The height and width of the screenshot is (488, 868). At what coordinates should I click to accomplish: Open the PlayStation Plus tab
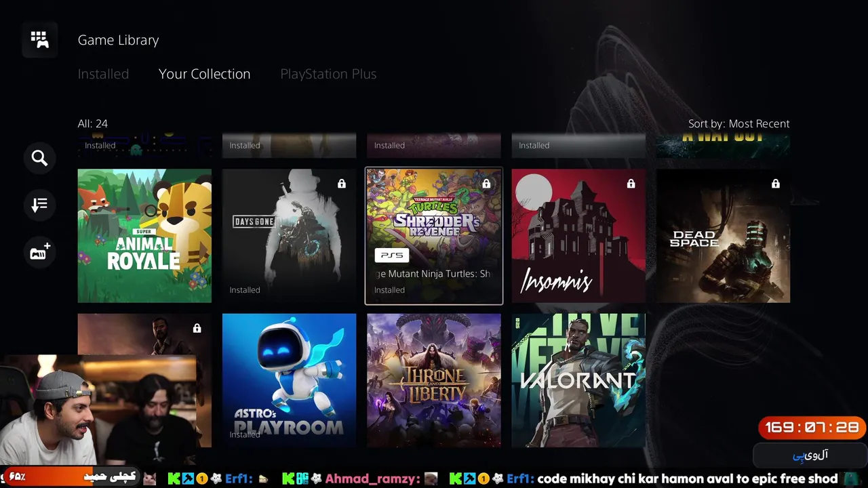328,74
